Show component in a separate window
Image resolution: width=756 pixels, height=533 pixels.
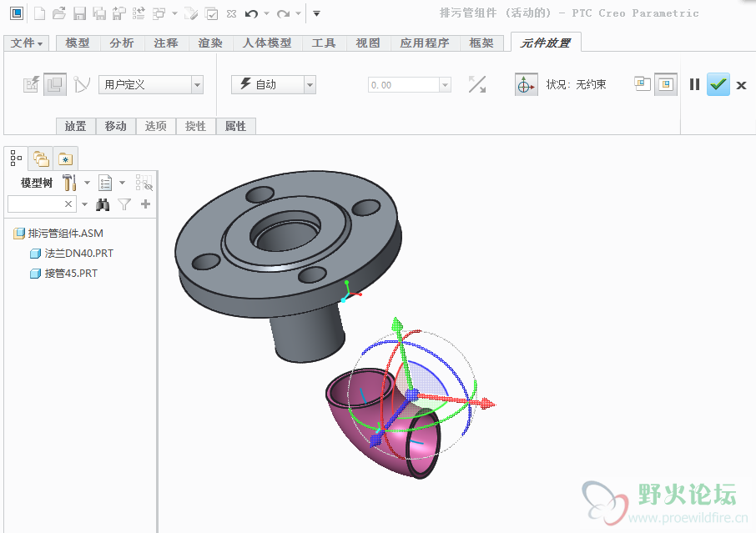[643, 84]
